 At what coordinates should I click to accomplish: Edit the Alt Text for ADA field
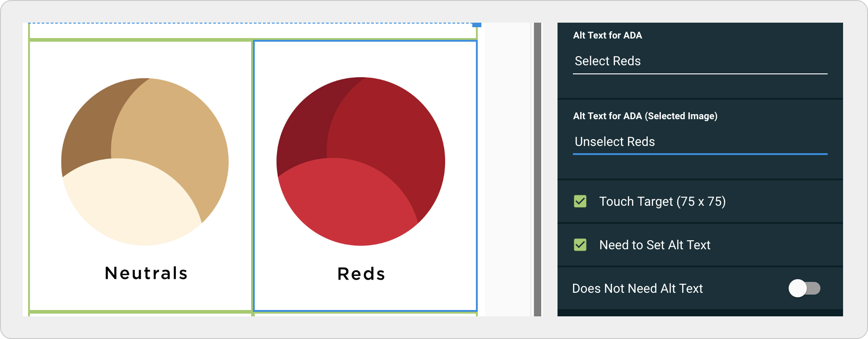(700, 61)
